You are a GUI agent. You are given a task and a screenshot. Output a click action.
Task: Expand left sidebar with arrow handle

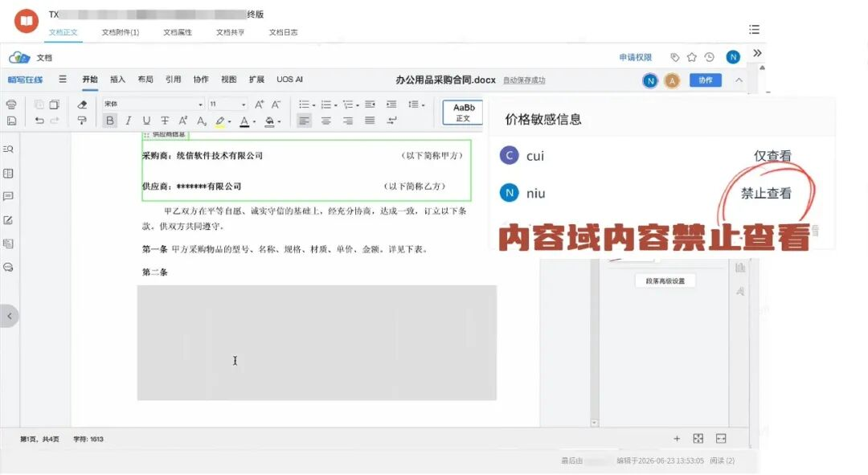[x=9, y=316]
